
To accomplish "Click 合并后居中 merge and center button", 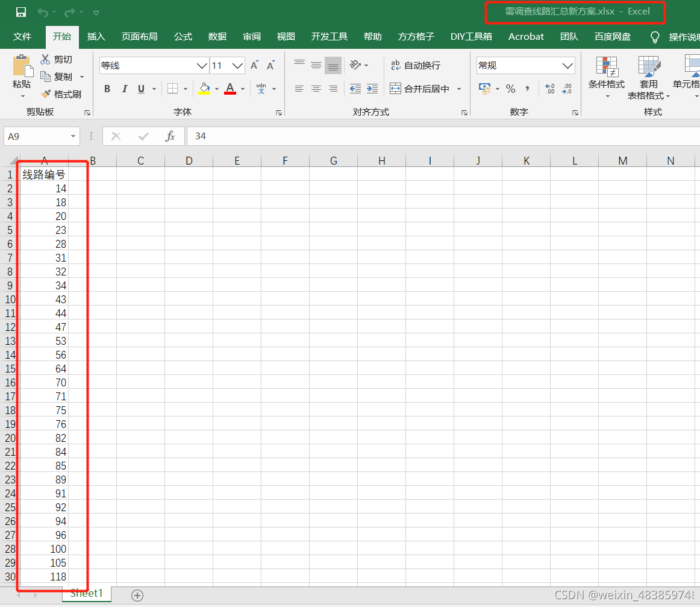I will (x=420, y=89).
